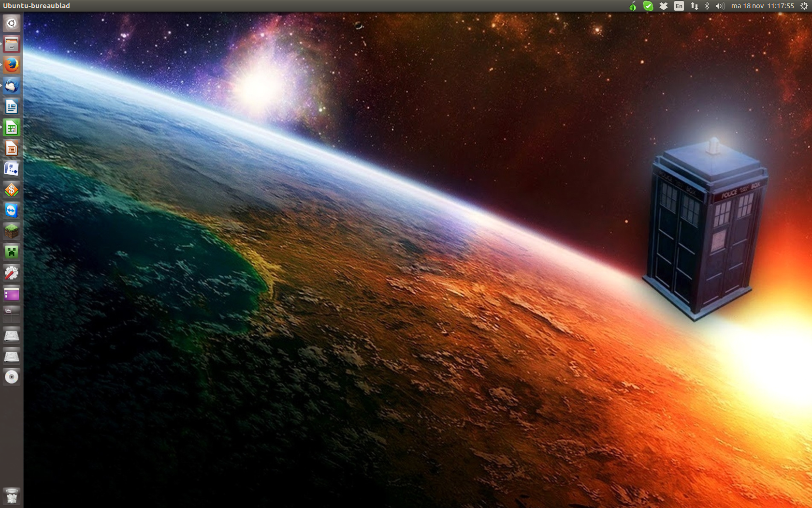Expand the En keyboard layout indicator
Image resolution: width=812 pixels, height=508 pixels.
pos(679,6)
